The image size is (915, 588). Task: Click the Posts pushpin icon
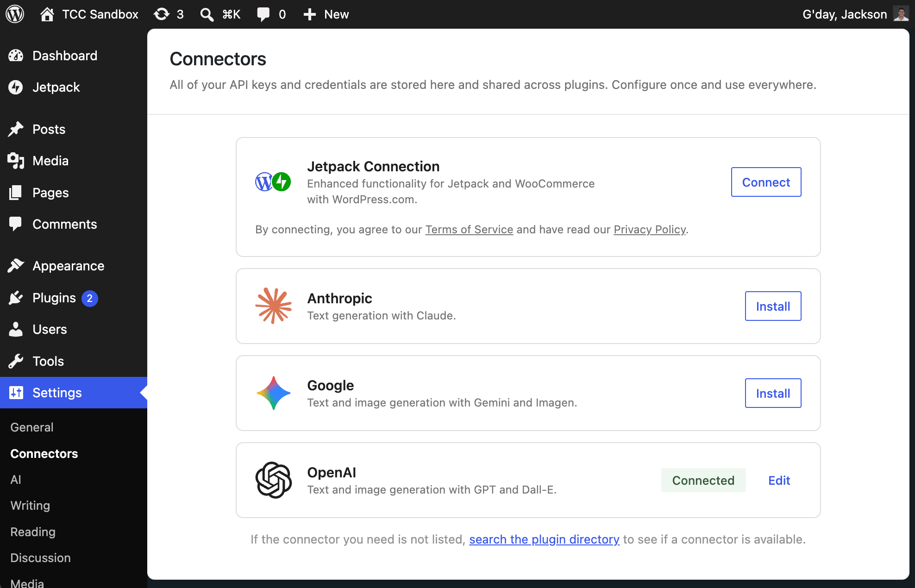(16, 129)
